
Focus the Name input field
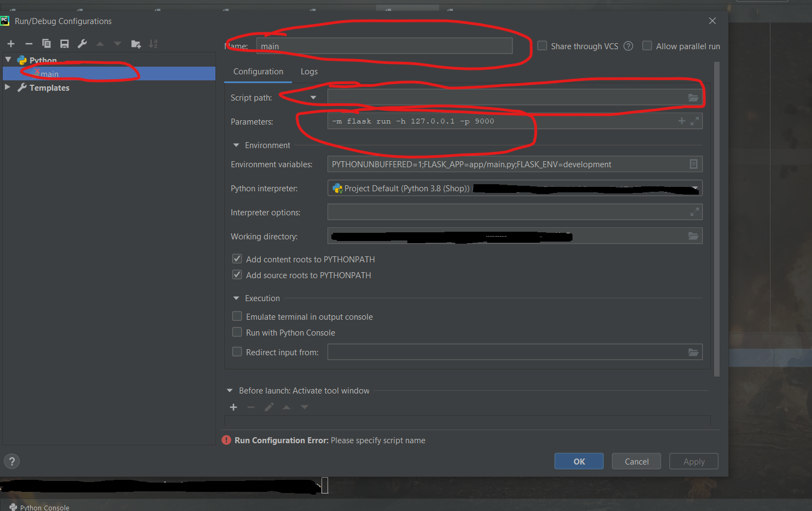click(x=384, y=46)
